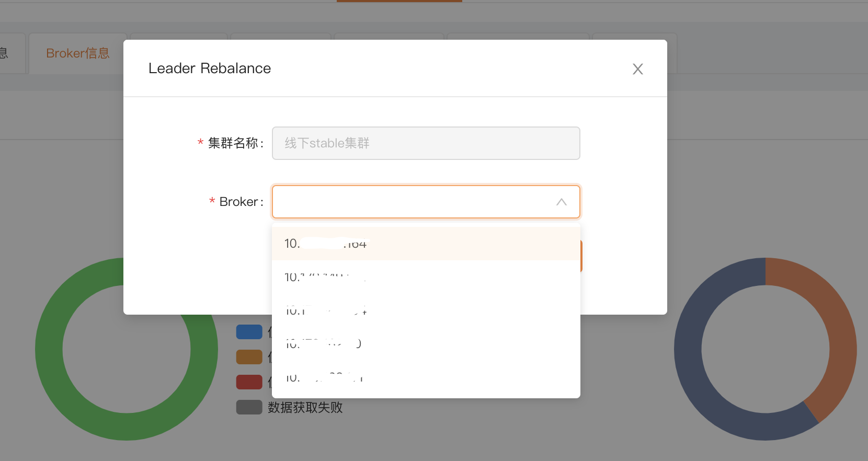The height and width of the screenshot is (461, 868).
Task: Click inside the Broker select field
Action: [413, 202]
